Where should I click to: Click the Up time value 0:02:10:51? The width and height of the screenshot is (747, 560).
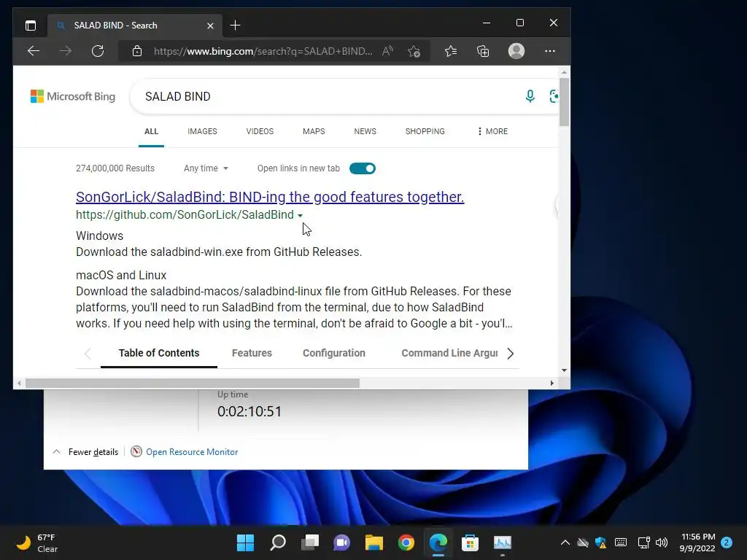[x=249, y=411]
